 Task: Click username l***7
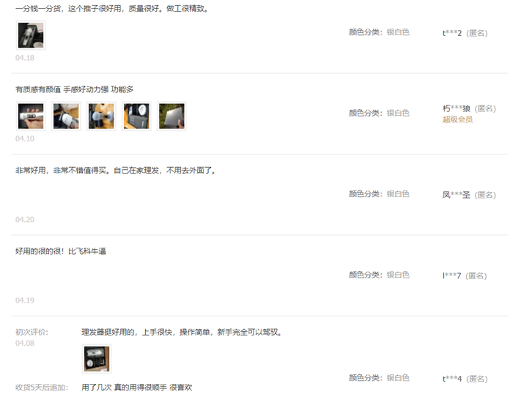tap(451, 275)
